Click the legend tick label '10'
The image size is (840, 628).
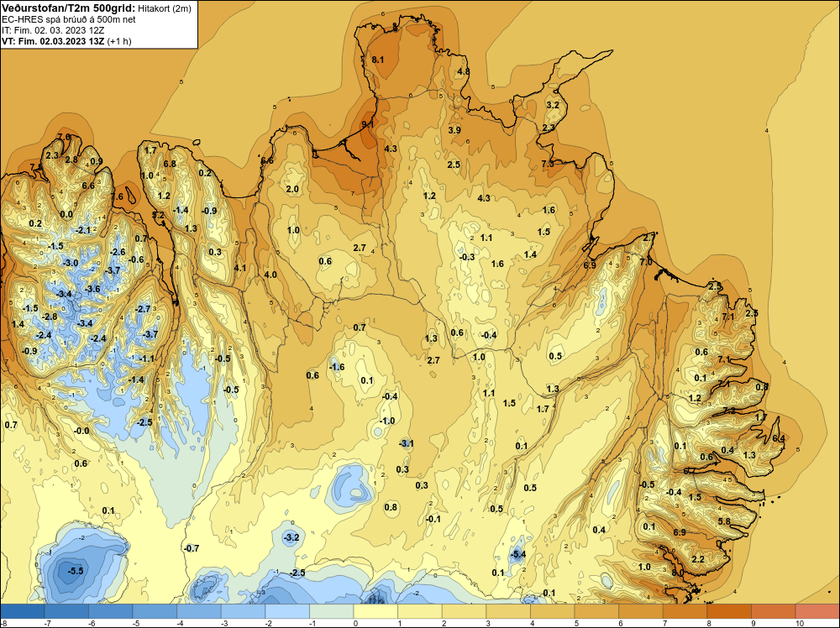(x=800, y=623)
